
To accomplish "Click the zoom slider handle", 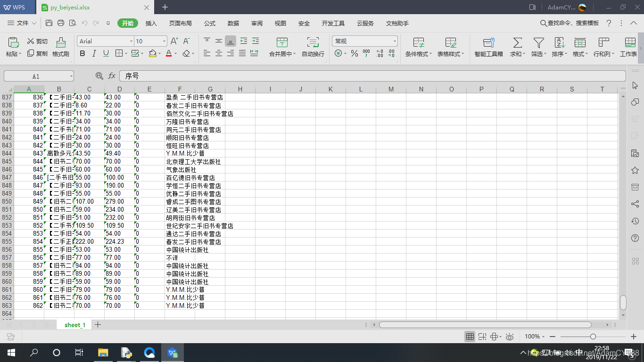I will (593, 337).
